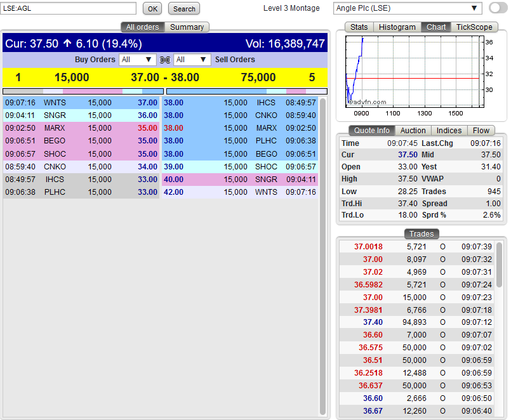Open the Auction tab

[413, 131]
